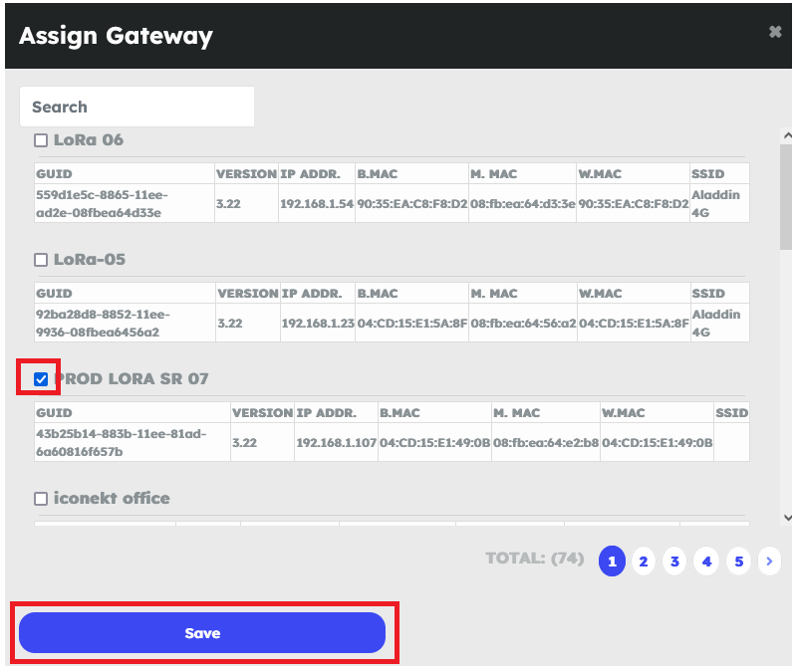Click the scrollbar up arrow
The height and width of the screenshot is (672, 798).
coord(786,136)
